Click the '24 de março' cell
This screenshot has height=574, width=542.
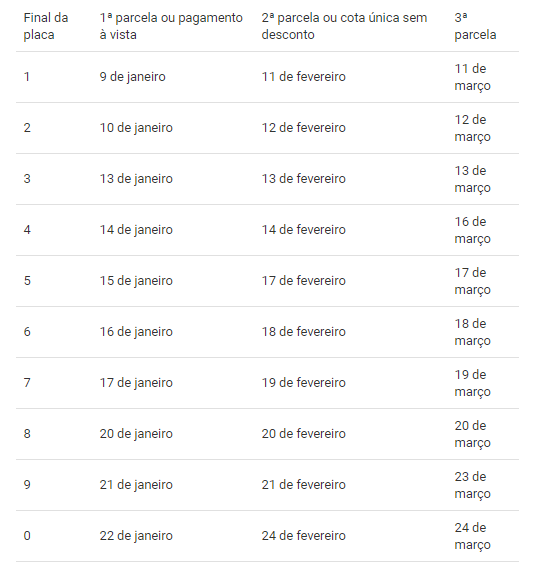click(472, 536)
